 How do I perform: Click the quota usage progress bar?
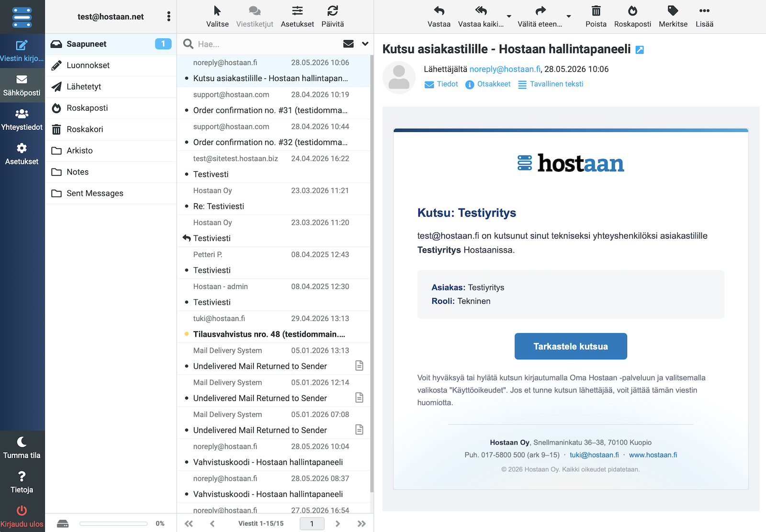[x=113, y=524]
